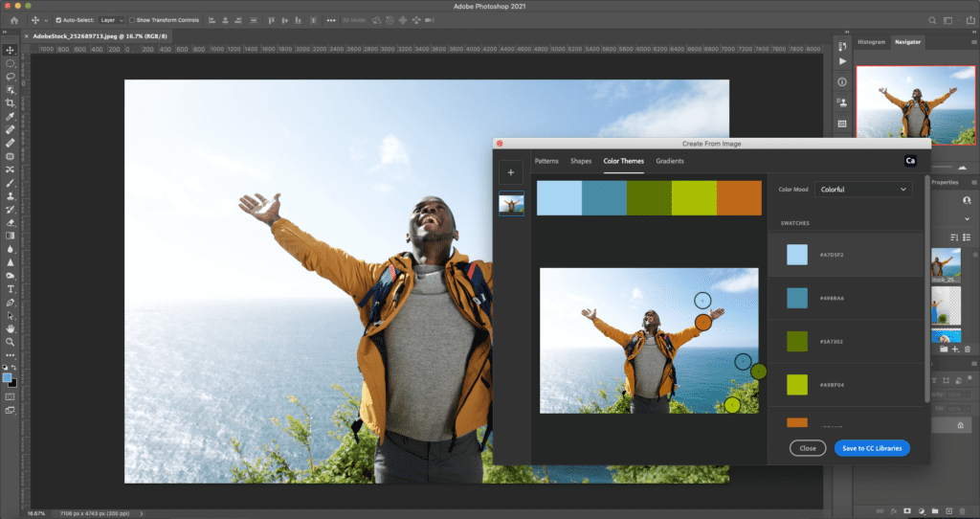Click the Search icon at top right
980x519 pixels.
932,20
